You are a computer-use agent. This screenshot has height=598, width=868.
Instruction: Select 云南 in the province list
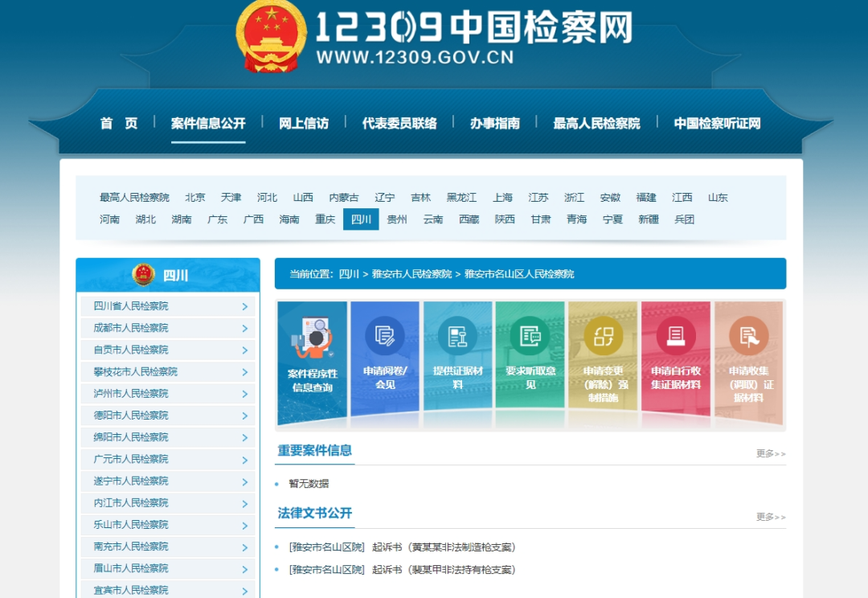point(433,219)
